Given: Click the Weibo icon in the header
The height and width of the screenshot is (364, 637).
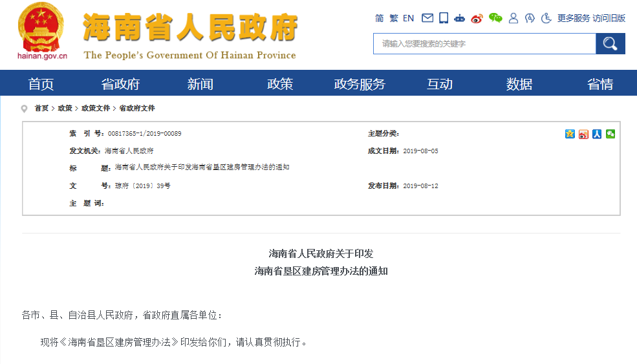Looking at the screenshot, I should coord(477,18).
